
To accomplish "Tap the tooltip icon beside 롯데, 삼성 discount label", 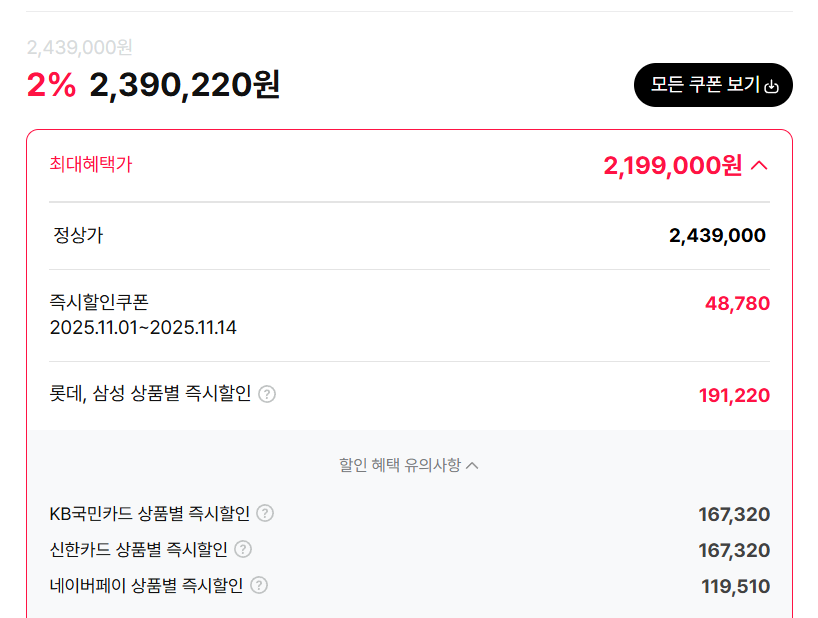I will pyautogui.click(x=266, y=395).
